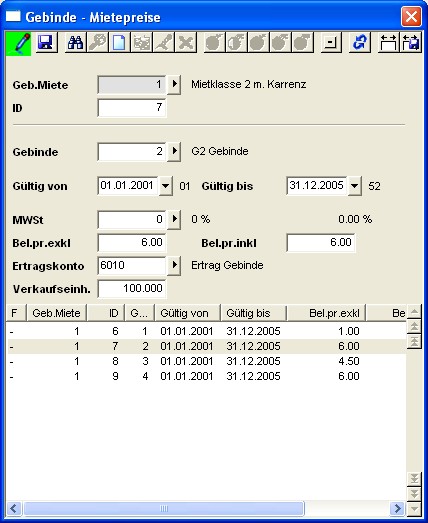
Task: Click into the Verkaufseinh. input field
Action: point(132,289)
